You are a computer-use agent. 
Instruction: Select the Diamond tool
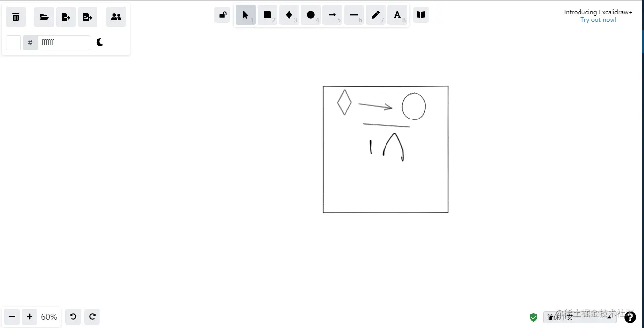point(289,15)
